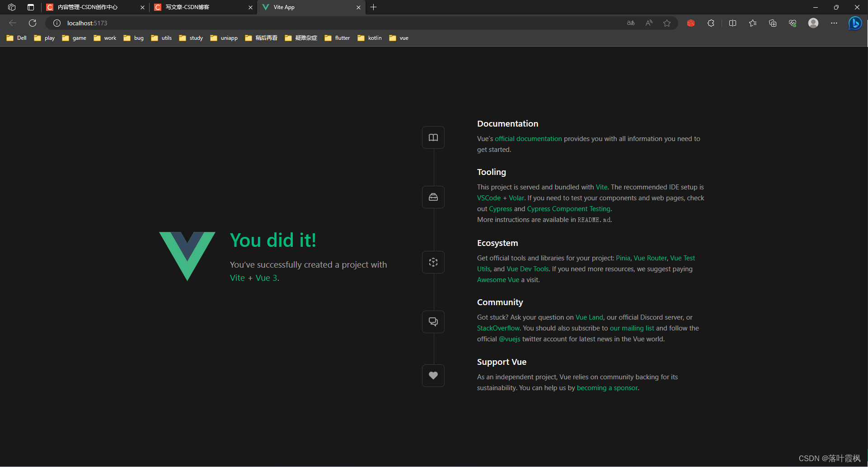
Task: Activate the read aloud icon
Action: pos(649,23)
